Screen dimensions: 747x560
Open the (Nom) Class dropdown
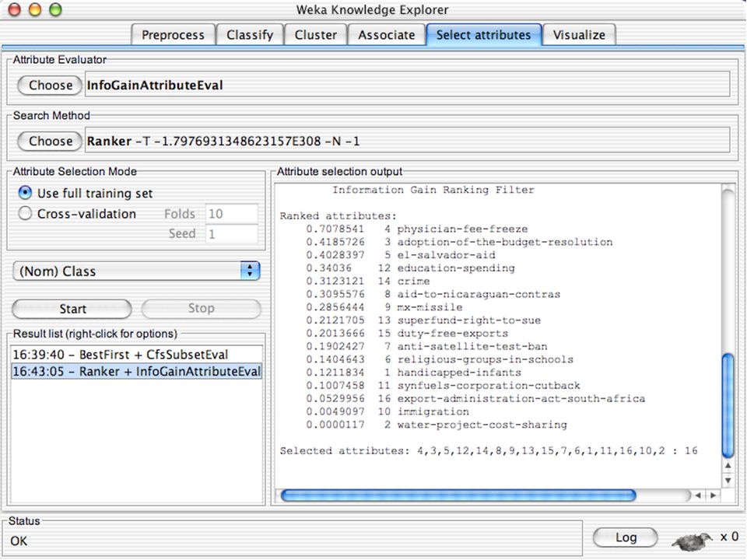pos(136,271)
